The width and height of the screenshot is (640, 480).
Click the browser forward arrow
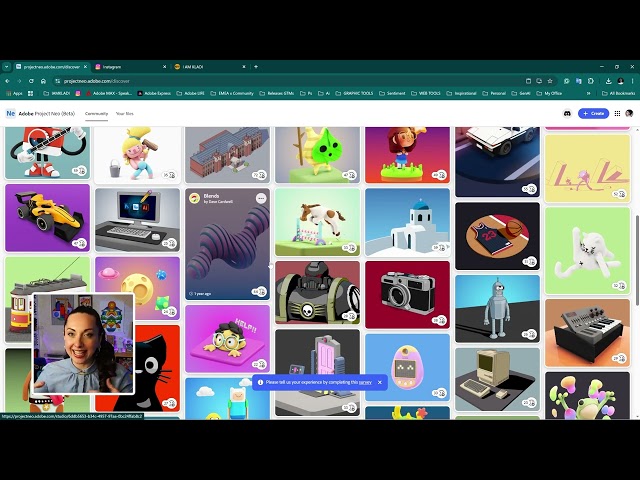coord(19,81)
